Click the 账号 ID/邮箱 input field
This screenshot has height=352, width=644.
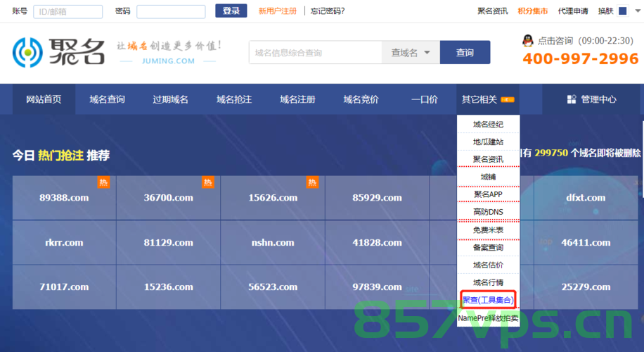(x=67, y=11)
